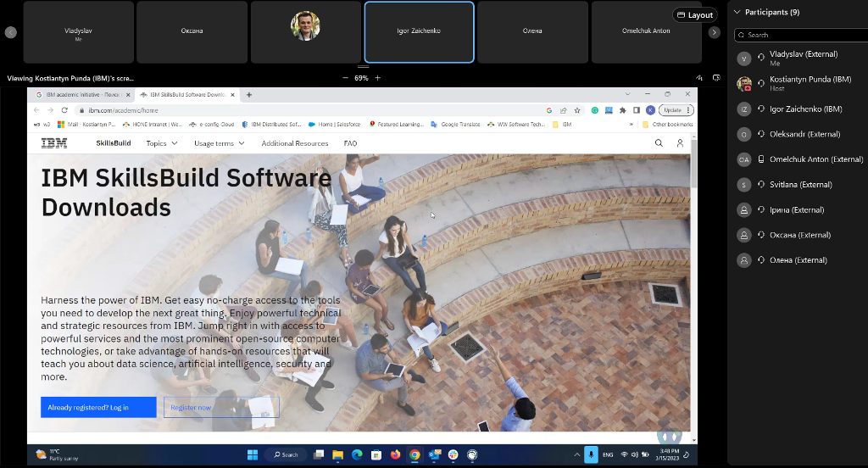Click Search box in shared taskbar
This screenshot has height=468, width=868.
287,455
